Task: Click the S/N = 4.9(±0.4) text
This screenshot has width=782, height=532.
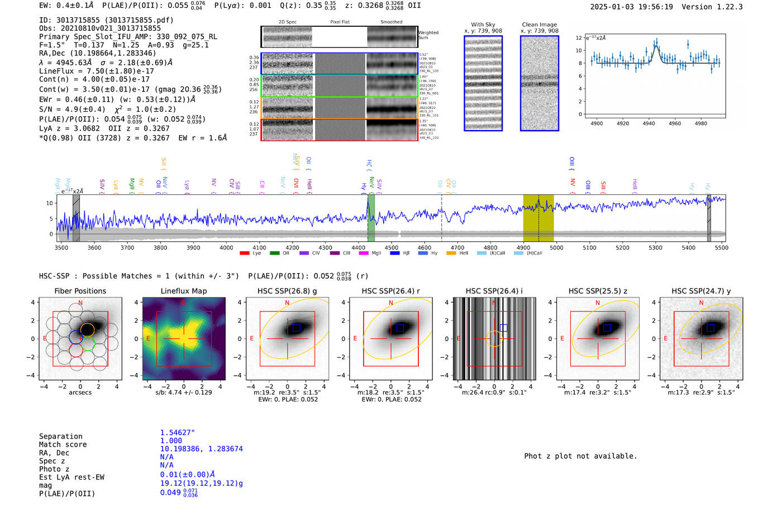Action: [x=72, y=109]
